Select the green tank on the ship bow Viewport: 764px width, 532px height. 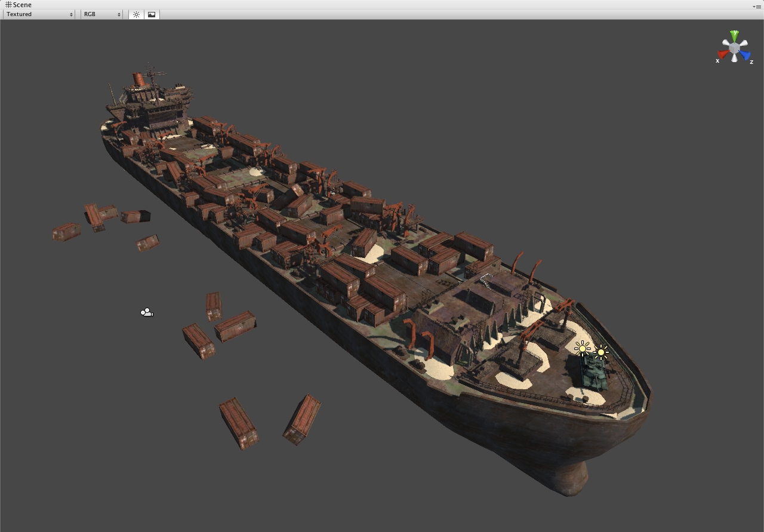click(x=594, y=374)
